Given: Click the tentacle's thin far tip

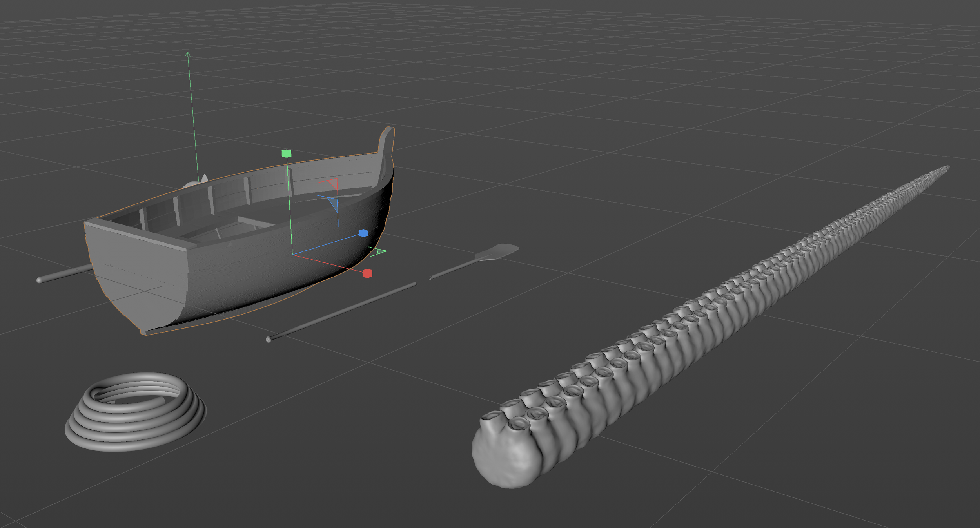Looking at the screenshot, I should pos(948,167).
